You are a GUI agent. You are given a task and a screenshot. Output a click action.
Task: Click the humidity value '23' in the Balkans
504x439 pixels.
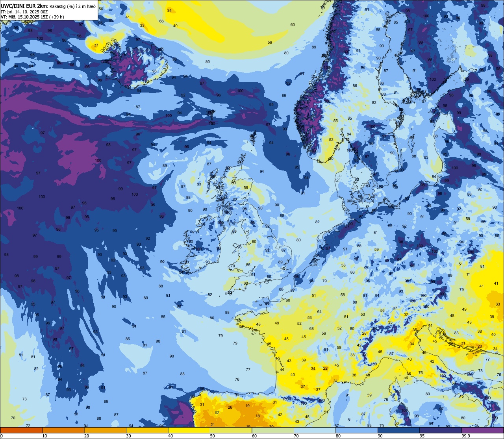(480, 346)
